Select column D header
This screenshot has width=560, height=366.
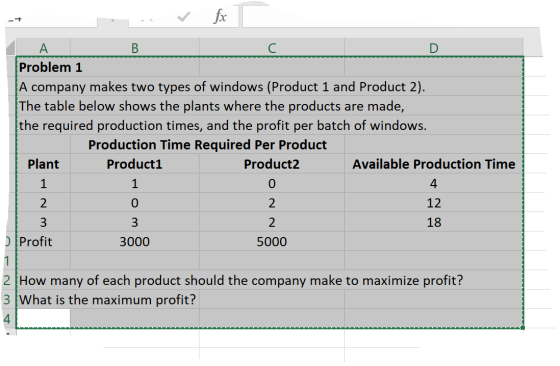coord(434,48)
